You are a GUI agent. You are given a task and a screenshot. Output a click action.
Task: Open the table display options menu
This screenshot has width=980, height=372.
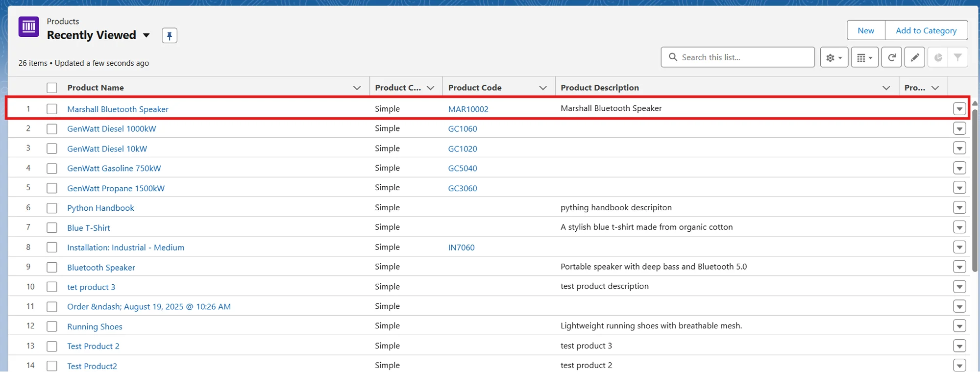point(864,58)
